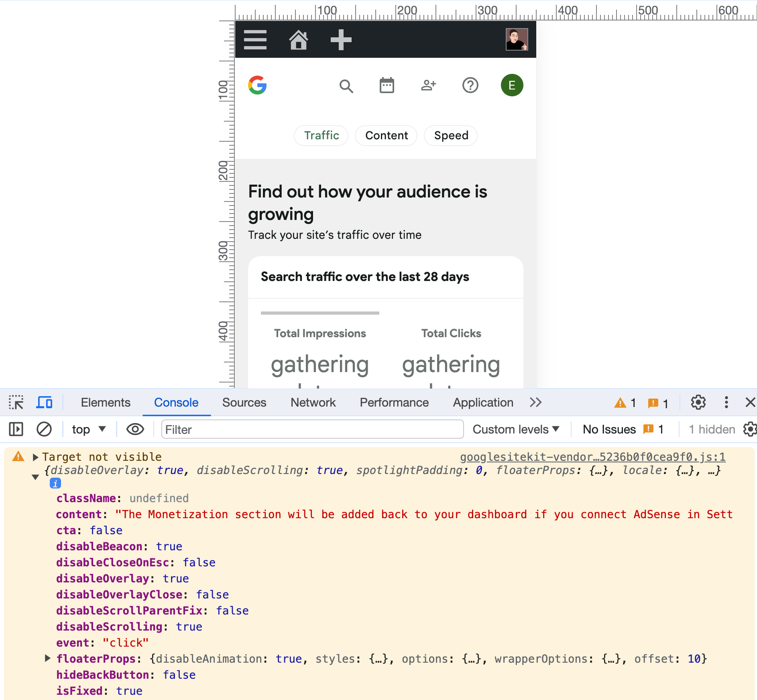Click the home icon in the top bar
Viewport: 757px width, 700px height.
(x=299, y=39)
